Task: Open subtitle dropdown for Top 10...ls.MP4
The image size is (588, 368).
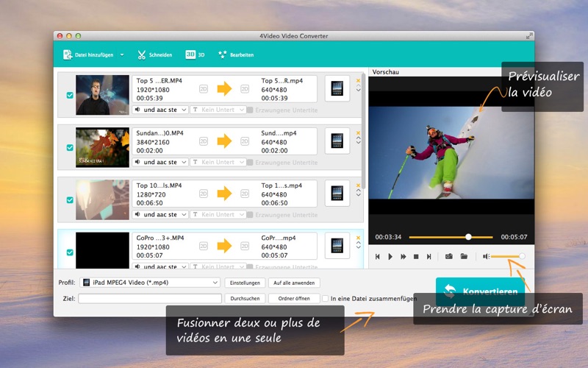Action: click(x=218, y=214)
